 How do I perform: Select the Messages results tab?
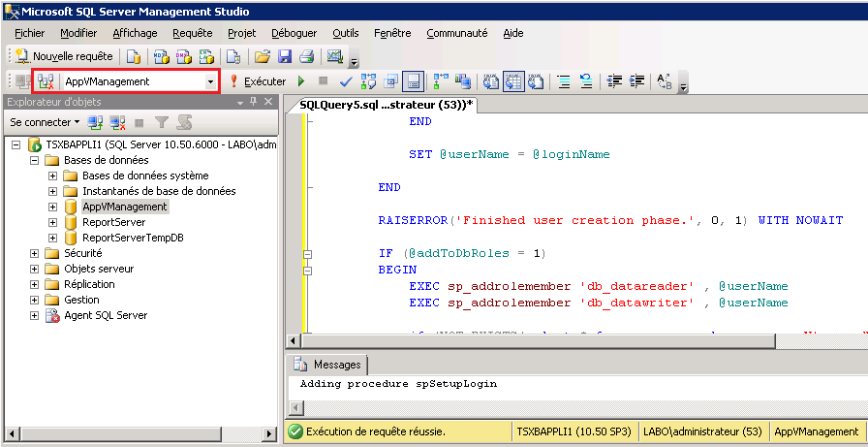pyautogui.click(x=328, y=365)
